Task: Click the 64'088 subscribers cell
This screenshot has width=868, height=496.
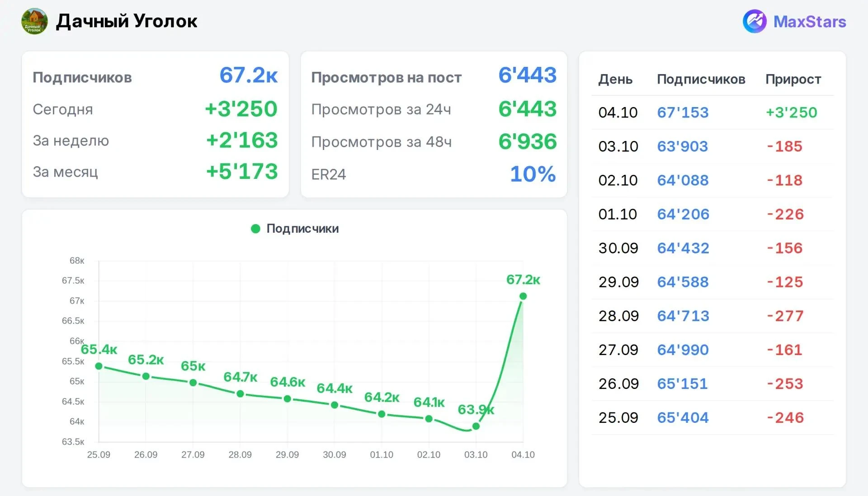Action: pos(683,180)
